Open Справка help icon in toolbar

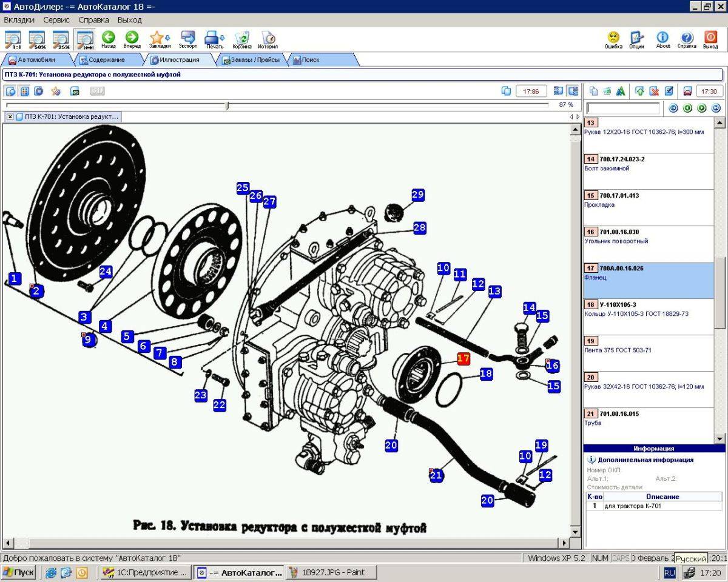[687, 39]
